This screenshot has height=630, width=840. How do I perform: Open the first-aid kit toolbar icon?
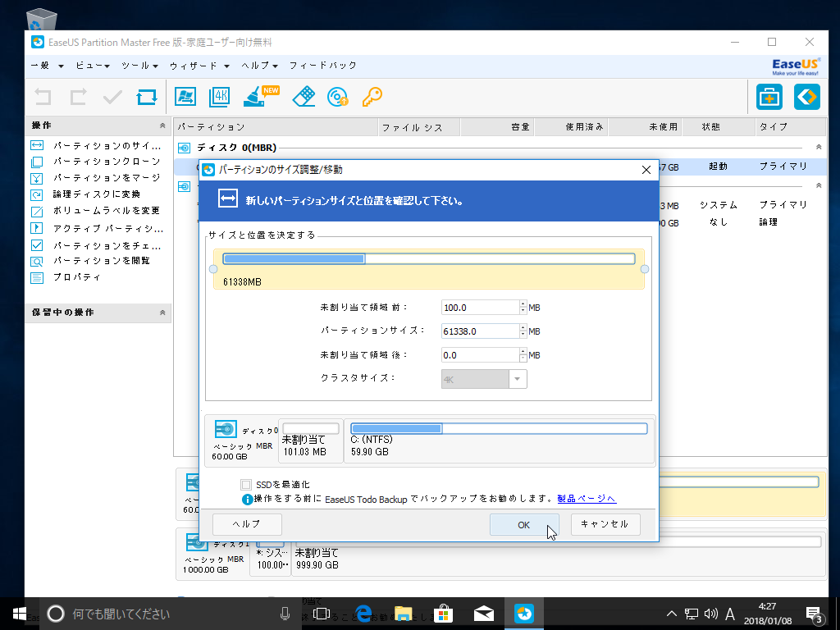click(769, 97)
